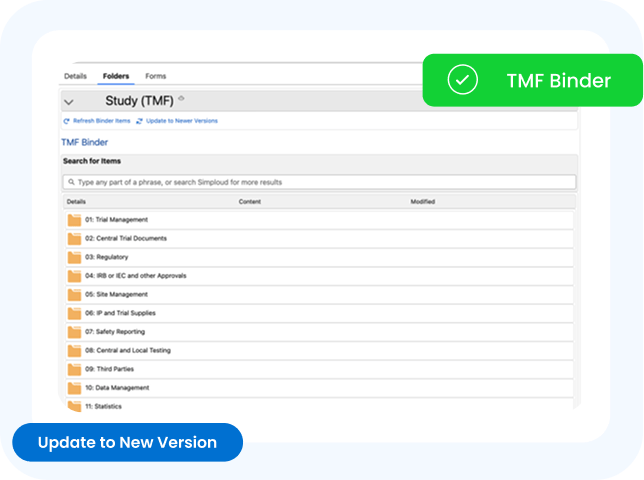Open the 09: Third Parties folder icon
Image resolution: width=644 pixels, height=480 pixels.
(74, 369)
